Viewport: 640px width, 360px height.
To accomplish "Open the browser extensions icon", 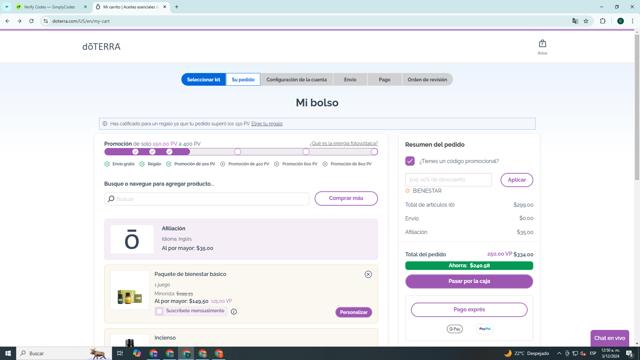I will 603,21.
